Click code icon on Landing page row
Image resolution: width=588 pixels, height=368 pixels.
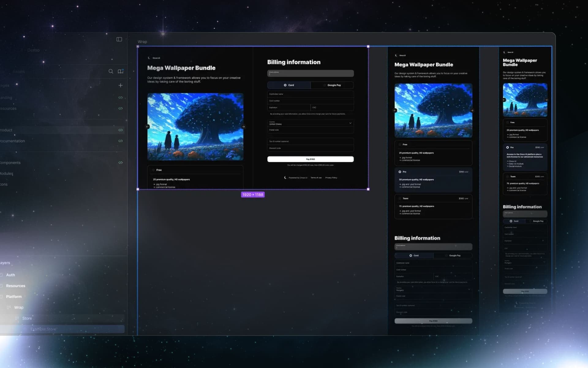click(x=121, y=98)
